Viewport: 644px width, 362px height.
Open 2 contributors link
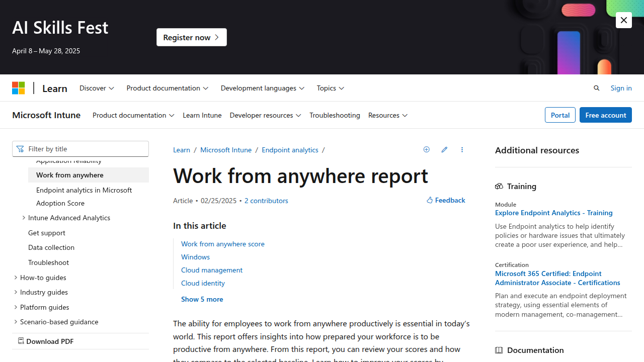[x=266, y=201]
